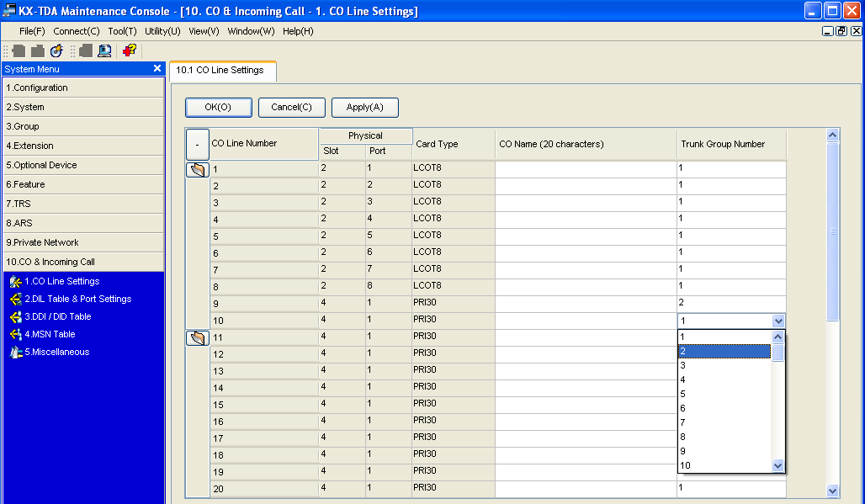Screen dimensions: 865x504
Task: Pick trunk group 6 in the dropdown
Action: (724, 408)
